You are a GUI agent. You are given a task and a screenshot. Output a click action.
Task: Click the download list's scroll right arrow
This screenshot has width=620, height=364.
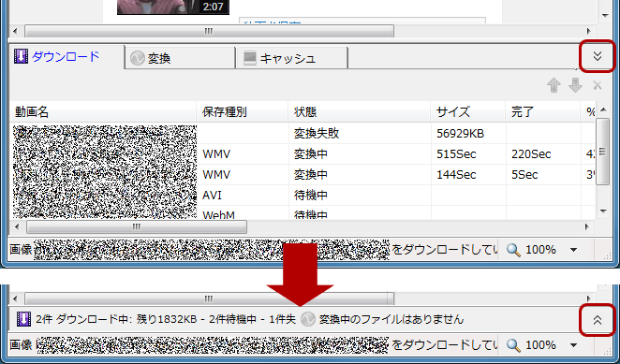[587, 226]
